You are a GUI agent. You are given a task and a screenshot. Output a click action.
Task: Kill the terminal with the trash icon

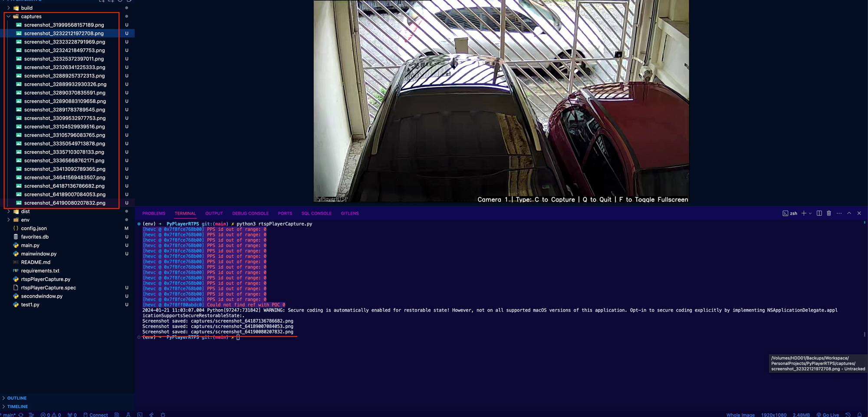coord(829,213)
